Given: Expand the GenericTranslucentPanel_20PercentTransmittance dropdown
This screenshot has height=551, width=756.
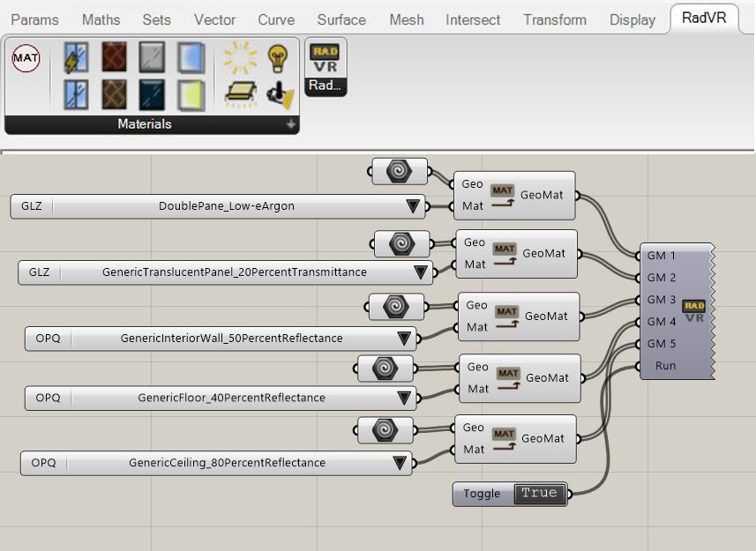Looking at the screenshot, I should [420, 273].
